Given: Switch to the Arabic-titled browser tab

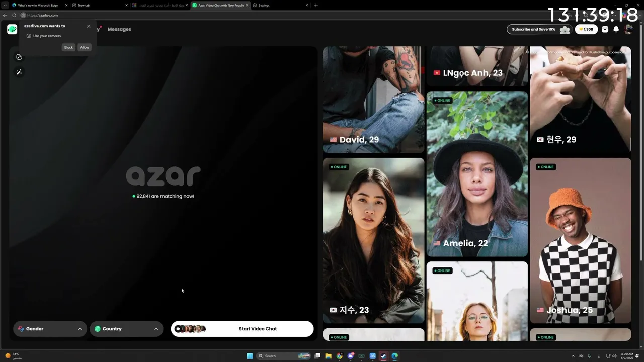Looking at the screenshot, I should [x=160, y=5].
